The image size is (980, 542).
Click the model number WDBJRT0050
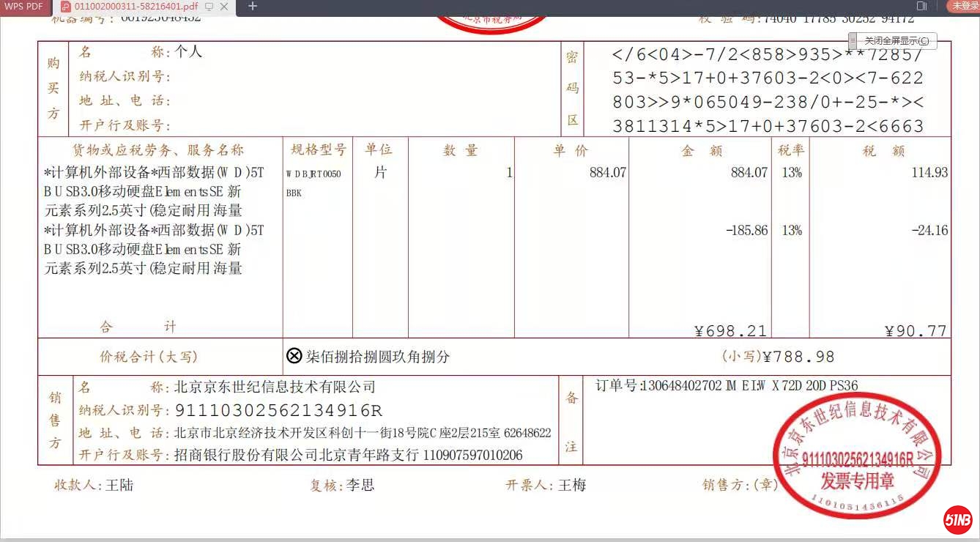point(313,174)
